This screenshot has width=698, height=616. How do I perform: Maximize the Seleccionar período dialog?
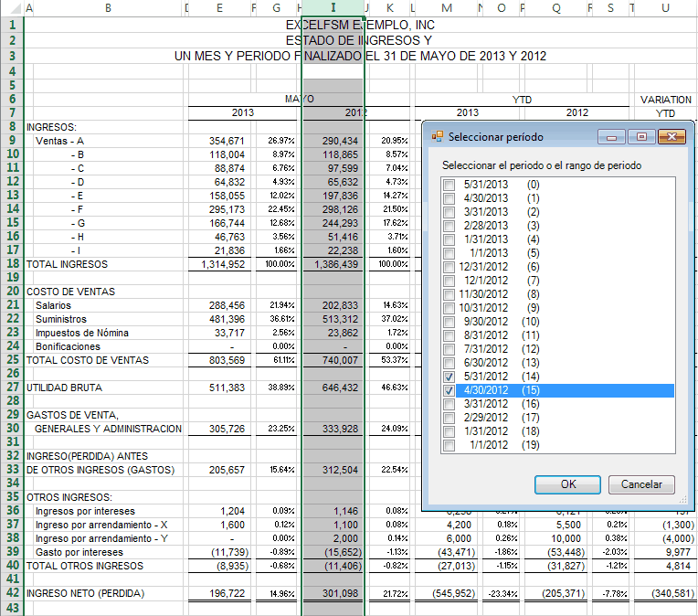641,137
